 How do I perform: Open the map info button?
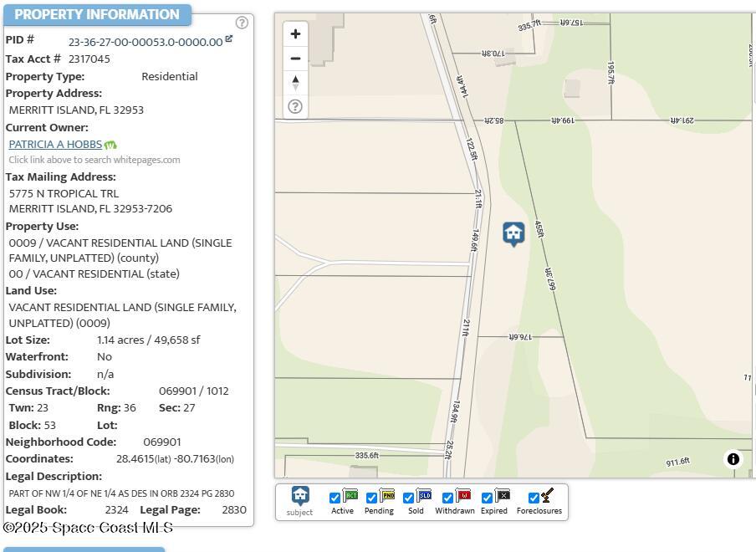[733, 459]
